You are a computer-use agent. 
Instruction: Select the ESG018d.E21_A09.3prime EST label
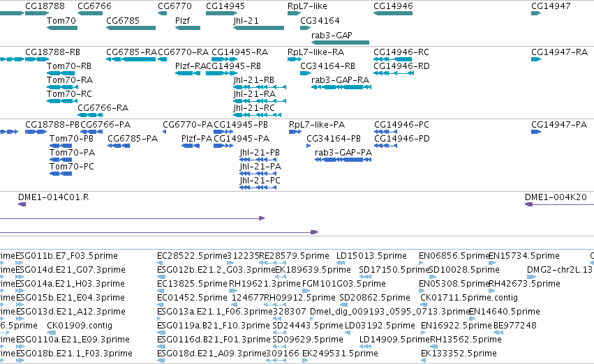[x=211, y=354]
